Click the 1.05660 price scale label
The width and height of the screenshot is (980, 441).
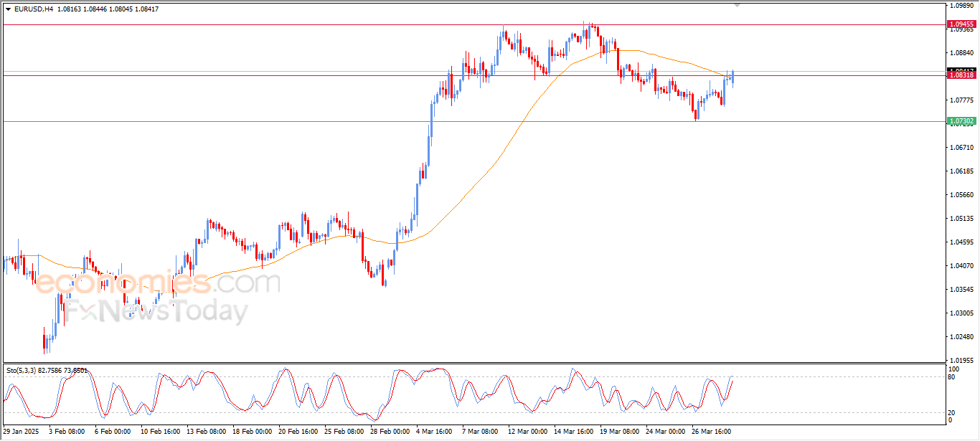tap(961, 195)
